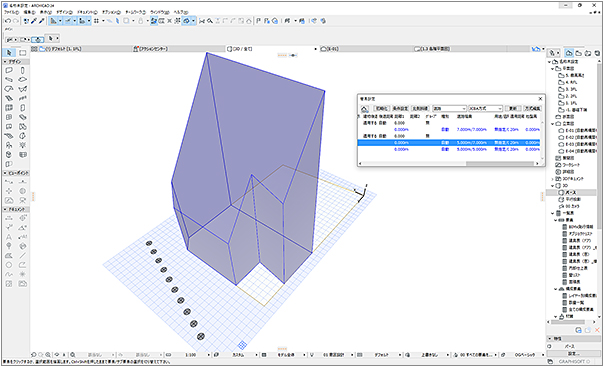
Task: Select the Line tool
Action: [23, 255]
